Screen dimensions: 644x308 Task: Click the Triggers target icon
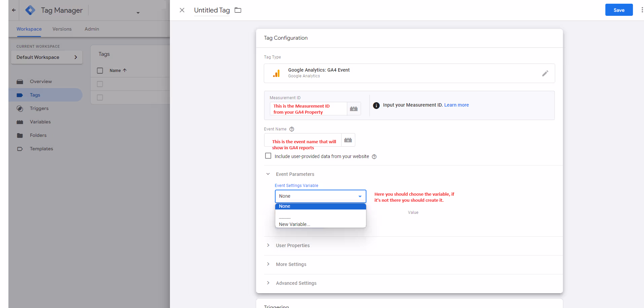tap(20, 109)
